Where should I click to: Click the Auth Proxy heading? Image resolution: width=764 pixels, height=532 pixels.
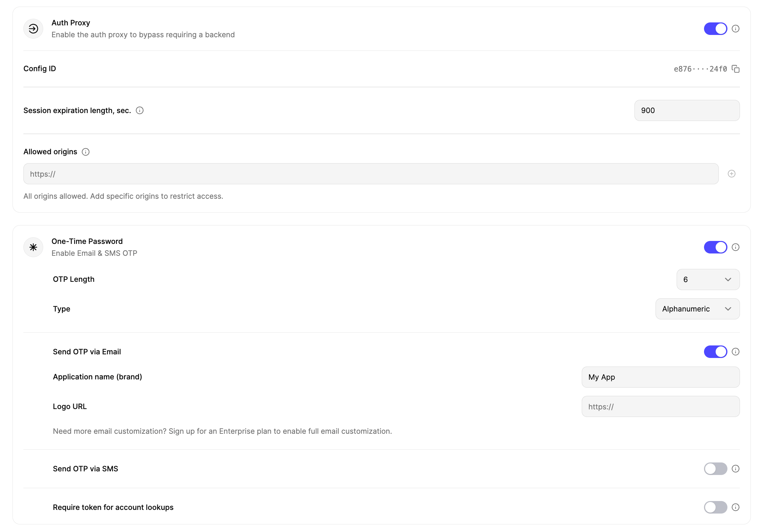tap(71, 23)
